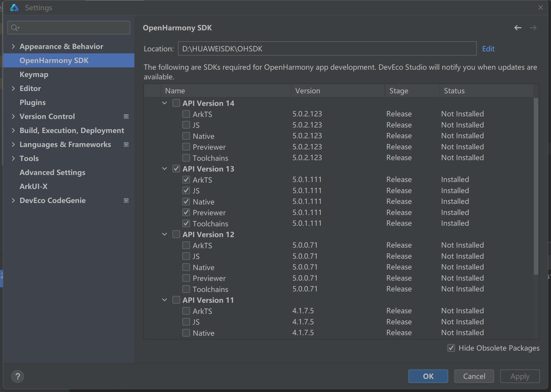This screenshot has height=392, width=551.
Task: Click the SDK table vertical scrollbar
Action: click(x=536, y=186)
